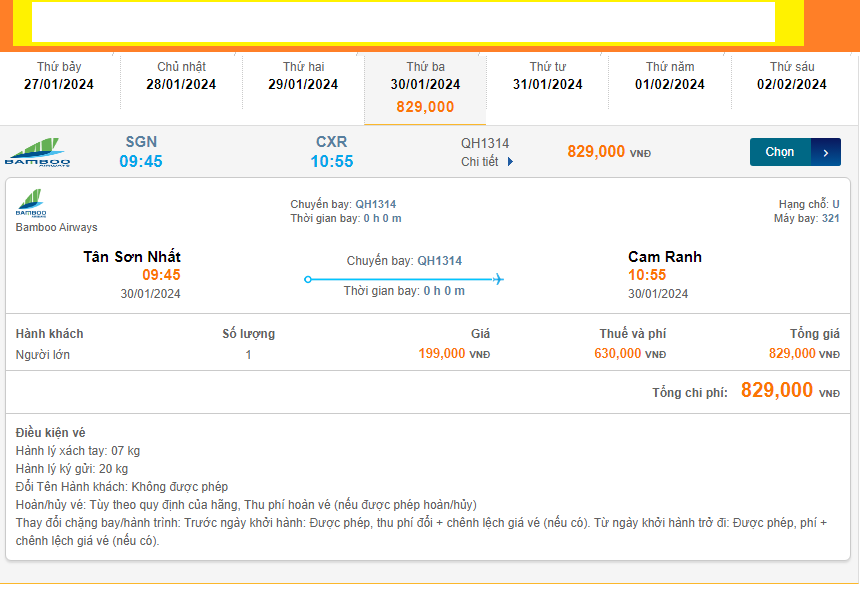Go to the Thứ sáu 02/02/2024 tab

[791, 76]
